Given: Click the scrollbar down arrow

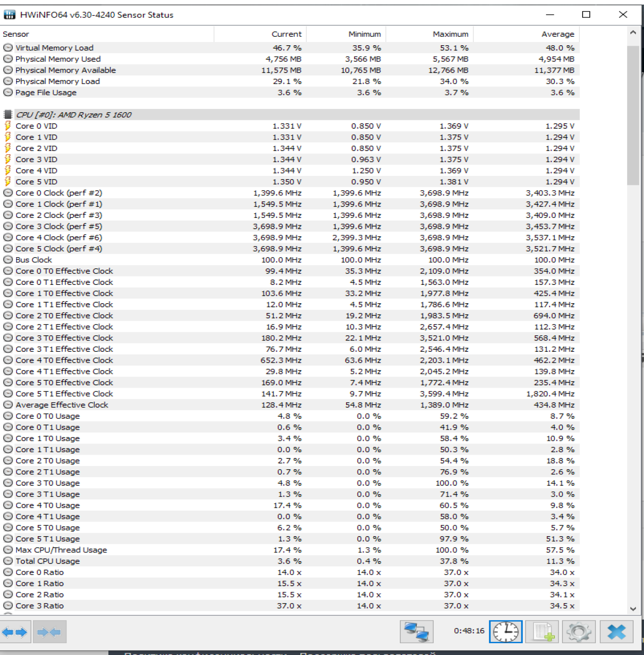Looking at the screenshot, I should click(x=633, y=609).
